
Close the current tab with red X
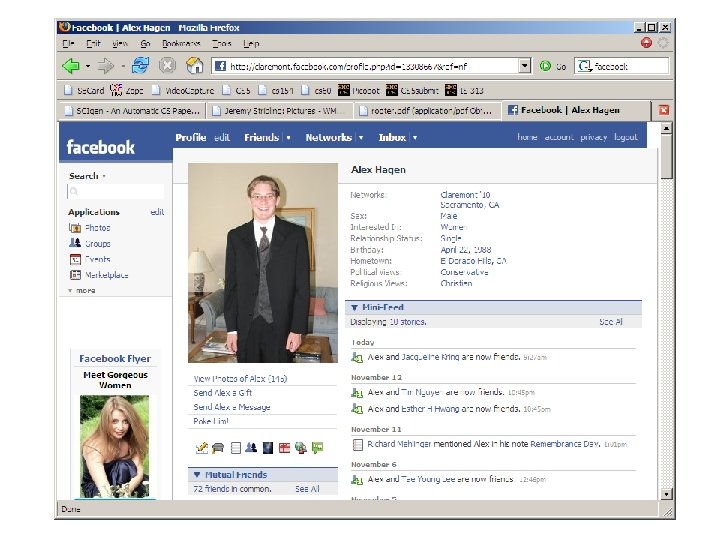point(664,110)
